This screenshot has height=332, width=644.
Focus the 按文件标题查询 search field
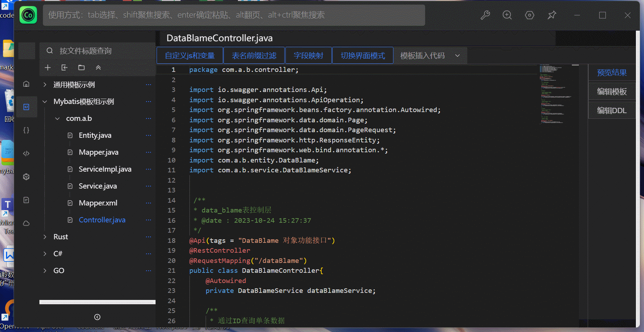(97, 51)
